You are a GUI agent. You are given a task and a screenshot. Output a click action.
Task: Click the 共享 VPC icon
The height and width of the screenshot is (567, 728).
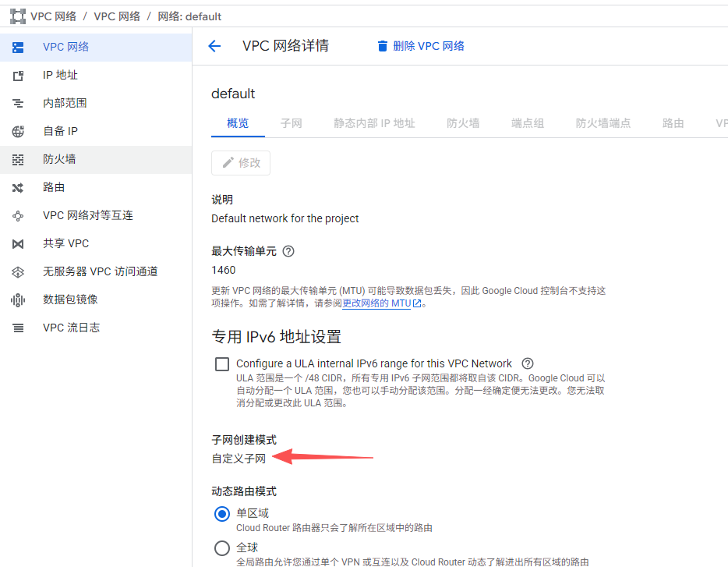pos(18,243)
